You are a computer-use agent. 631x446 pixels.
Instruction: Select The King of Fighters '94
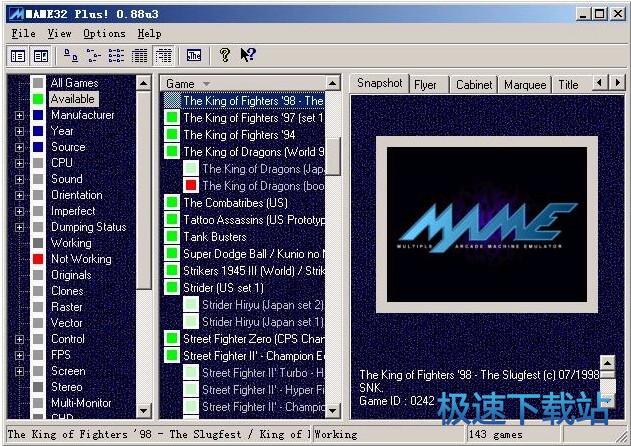pyautogui.click(x=239, y=135)
